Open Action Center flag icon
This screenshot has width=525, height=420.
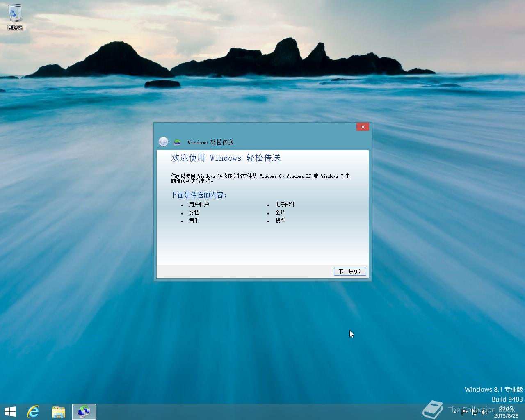(465, 412)
